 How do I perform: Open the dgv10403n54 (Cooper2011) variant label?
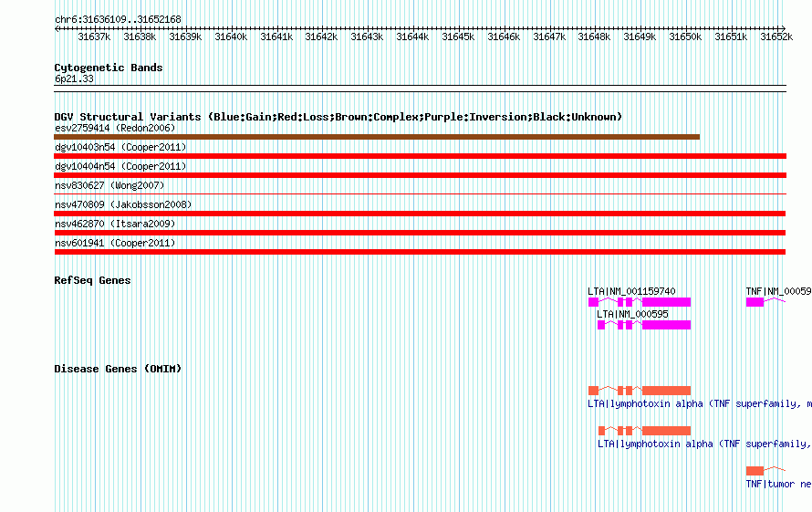pos(120,147)
